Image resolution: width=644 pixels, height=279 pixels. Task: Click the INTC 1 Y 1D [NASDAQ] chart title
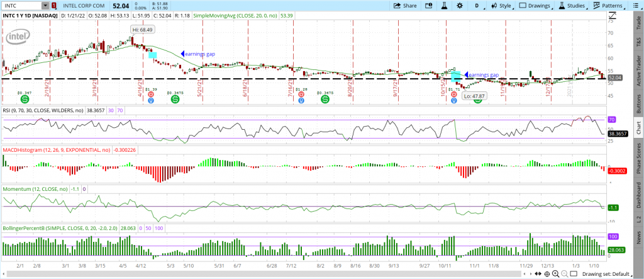point(31,16)
